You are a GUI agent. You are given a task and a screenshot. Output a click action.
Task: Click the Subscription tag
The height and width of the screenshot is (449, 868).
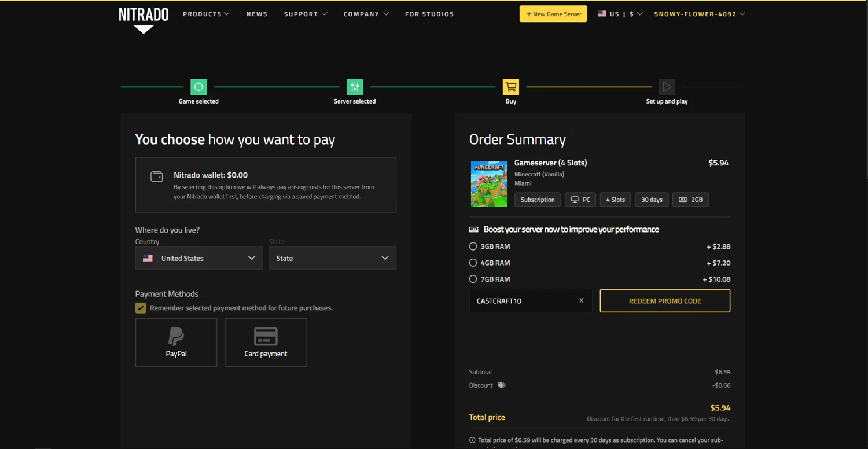tap(538, 200)
